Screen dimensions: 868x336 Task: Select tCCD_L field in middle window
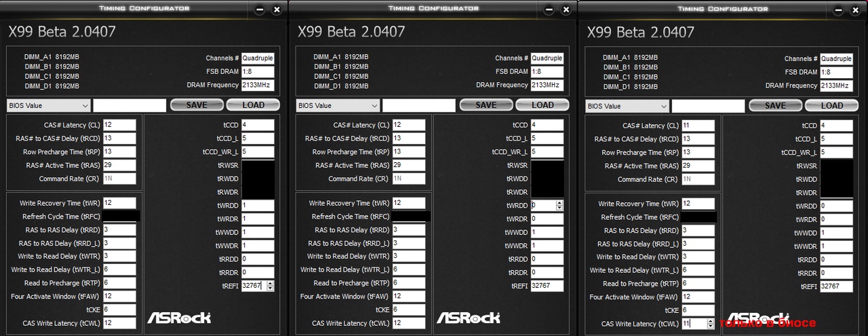[x=547, y=138]
